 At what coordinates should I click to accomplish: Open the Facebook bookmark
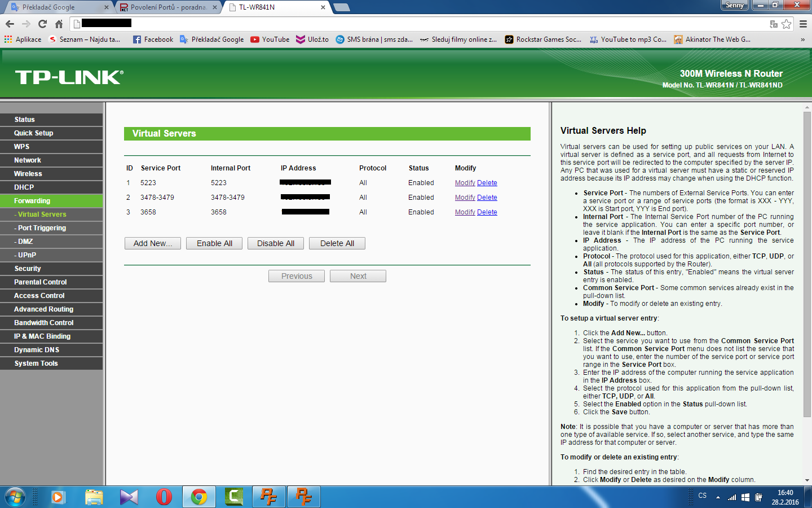pos(153,40)
